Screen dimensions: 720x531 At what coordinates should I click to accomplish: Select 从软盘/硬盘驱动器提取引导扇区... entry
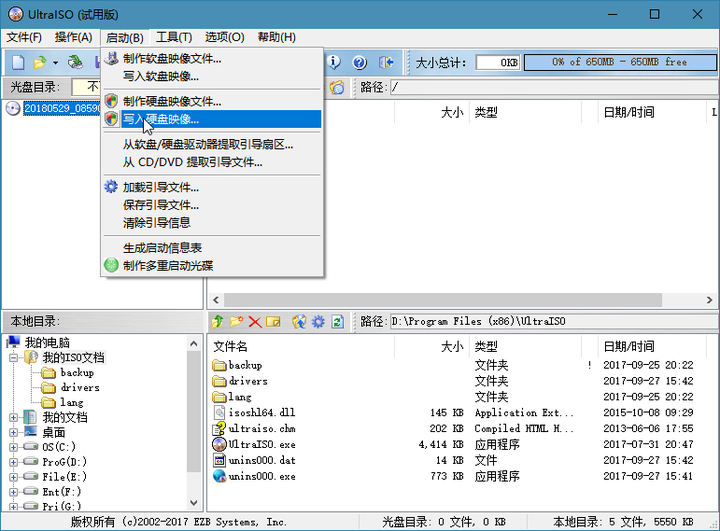click(x=212, y=145)
